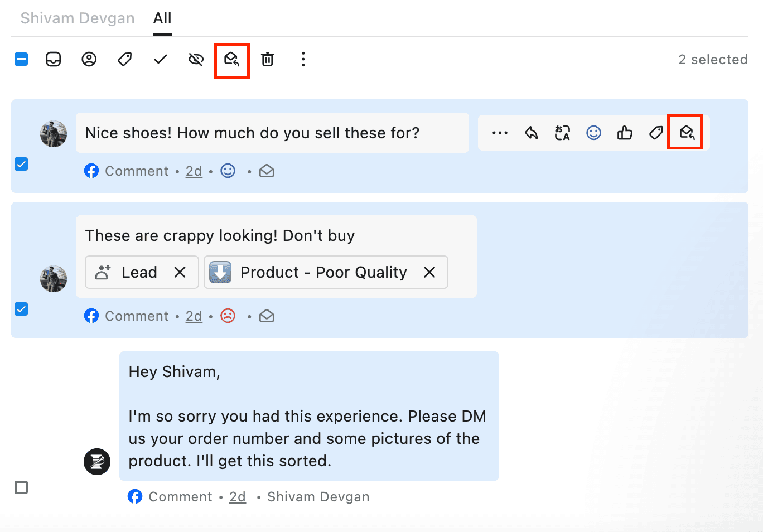Uncheck the 'Nice shoes!' comment checkbox
The image size is (763, 532).
[x=21, y=164]
